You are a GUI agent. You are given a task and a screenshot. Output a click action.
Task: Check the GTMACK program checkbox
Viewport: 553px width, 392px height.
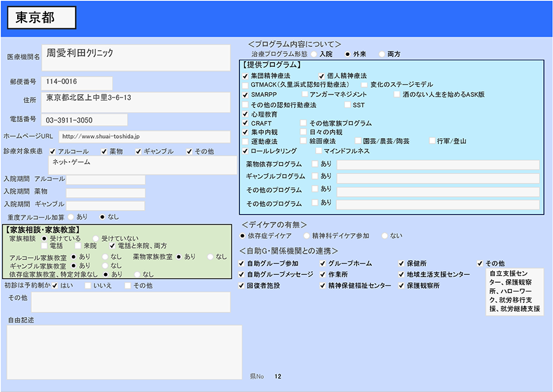pos(246,85)
